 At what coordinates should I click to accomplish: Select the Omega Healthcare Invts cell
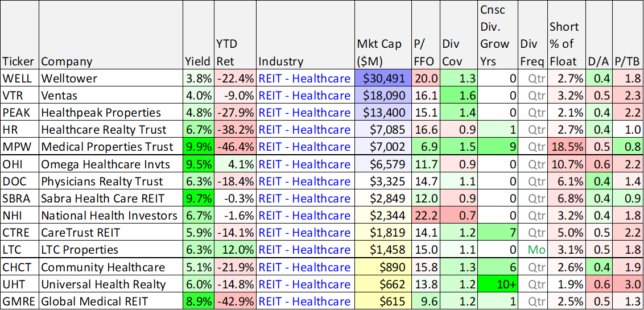pos(111,164)
